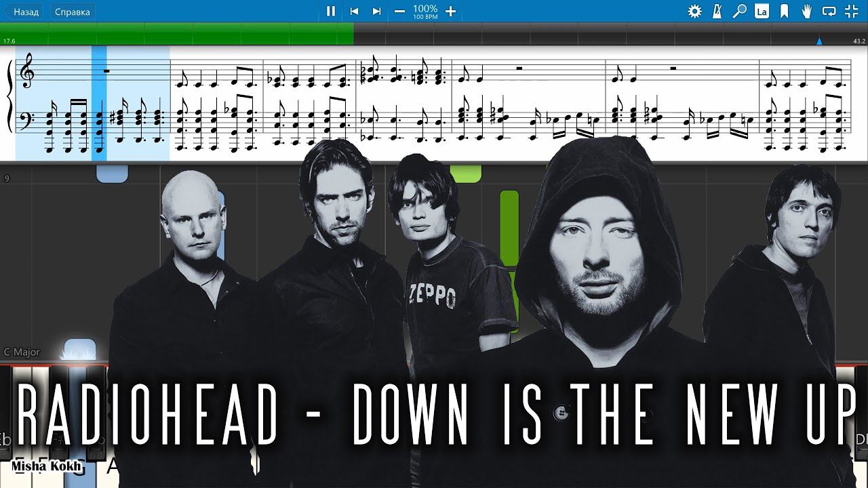Click the blue bookmark marker on the timeline
Screen dimensions: 868x488
coord(819,41)
